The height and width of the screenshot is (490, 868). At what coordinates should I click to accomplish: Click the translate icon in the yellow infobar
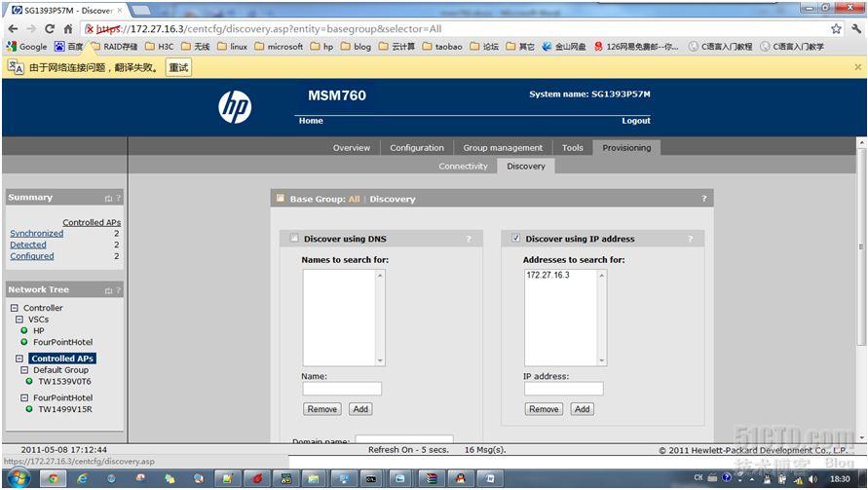[16, 67]
